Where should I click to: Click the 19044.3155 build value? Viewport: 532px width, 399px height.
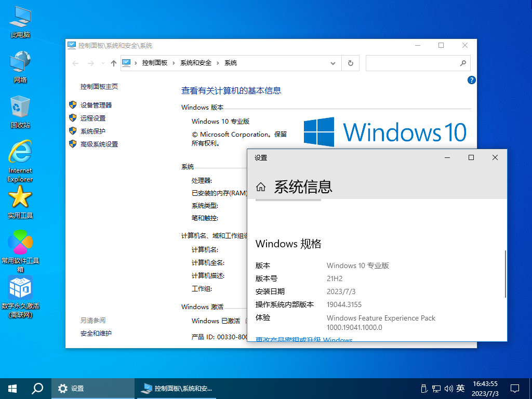(x=344, y=304)
